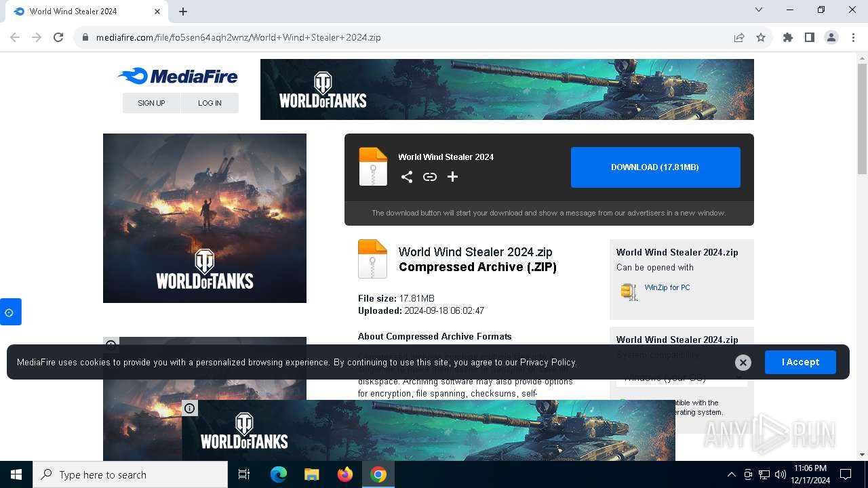The width and height of the screenshot is (868, 488).
Task: Open volume control in system tray
Action: pyautogui.click(x=781, y=474)
